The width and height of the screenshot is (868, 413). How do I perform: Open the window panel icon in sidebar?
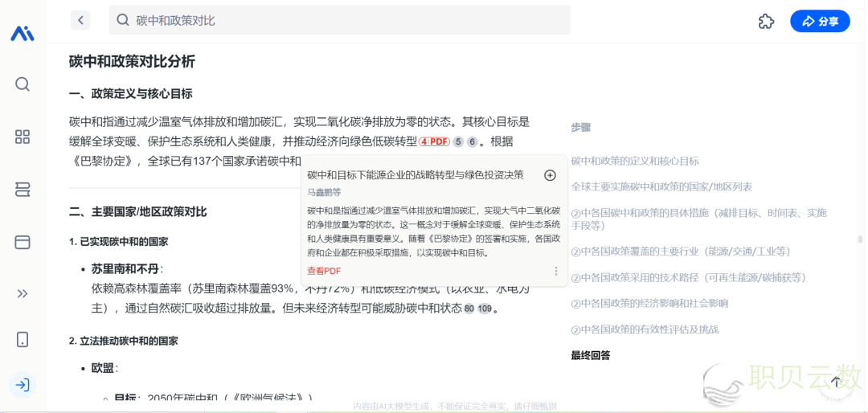[23, 242]
